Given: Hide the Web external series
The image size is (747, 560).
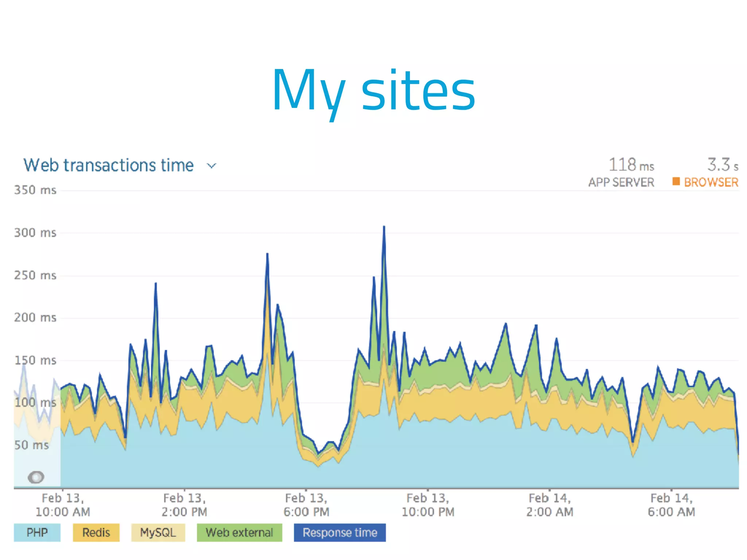Looking at the screenshot, I should coord(239,533).
